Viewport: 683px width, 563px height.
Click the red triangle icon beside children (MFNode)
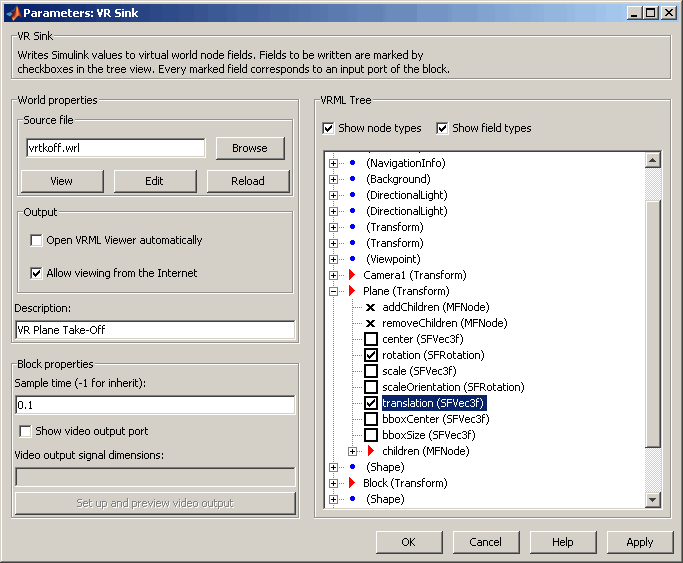click(x=371, y=451)
